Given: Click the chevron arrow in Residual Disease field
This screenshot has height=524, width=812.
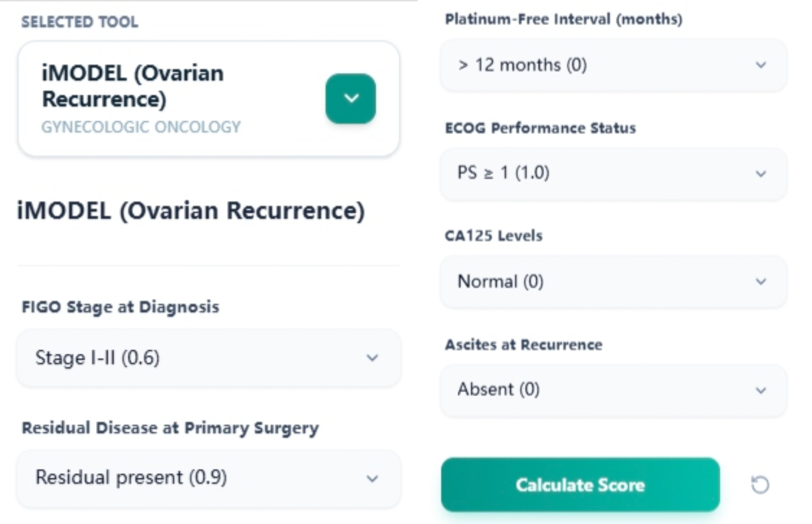Looking at the screenshot, I should [x=372, y=478].
